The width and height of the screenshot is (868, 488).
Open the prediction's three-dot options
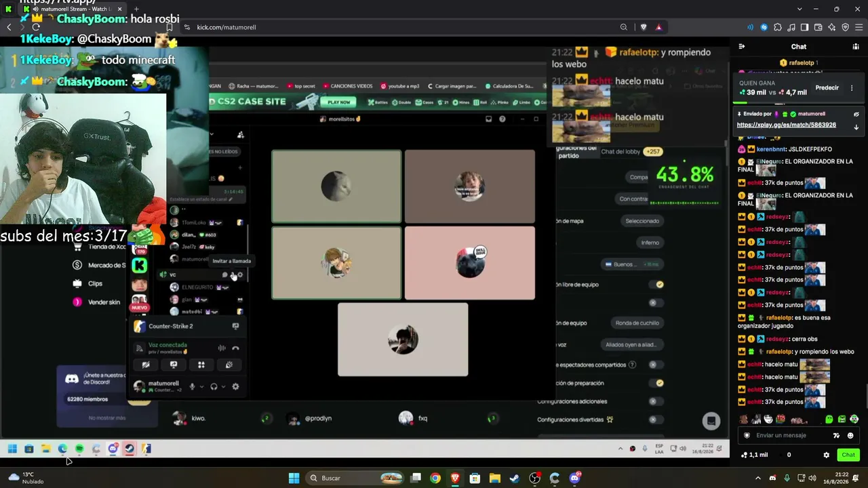[852, 88]
